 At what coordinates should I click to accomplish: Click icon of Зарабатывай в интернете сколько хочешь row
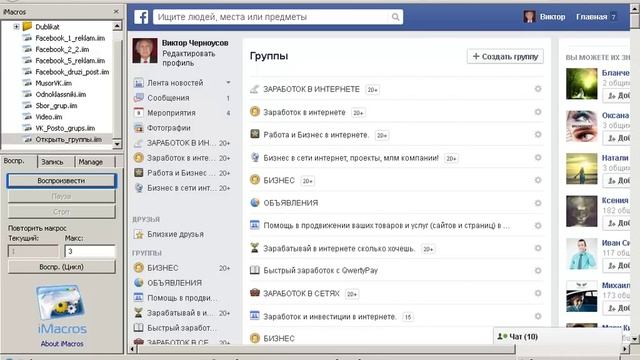coord(255,248)
